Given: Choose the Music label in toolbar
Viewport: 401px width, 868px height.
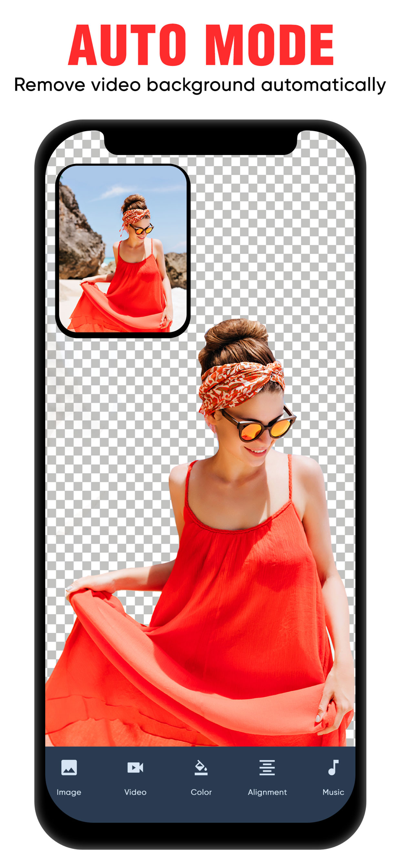Looking at the screenshot, I should pos(333,792).
